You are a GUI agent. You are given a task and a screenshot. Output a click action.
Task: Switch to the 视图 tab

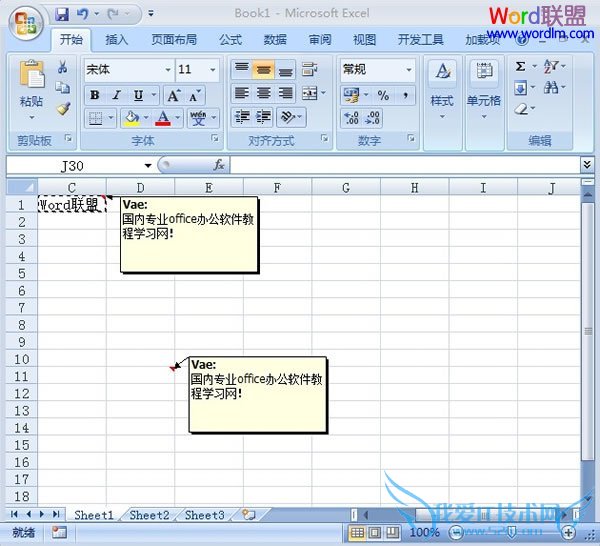[x=364, y=39]
